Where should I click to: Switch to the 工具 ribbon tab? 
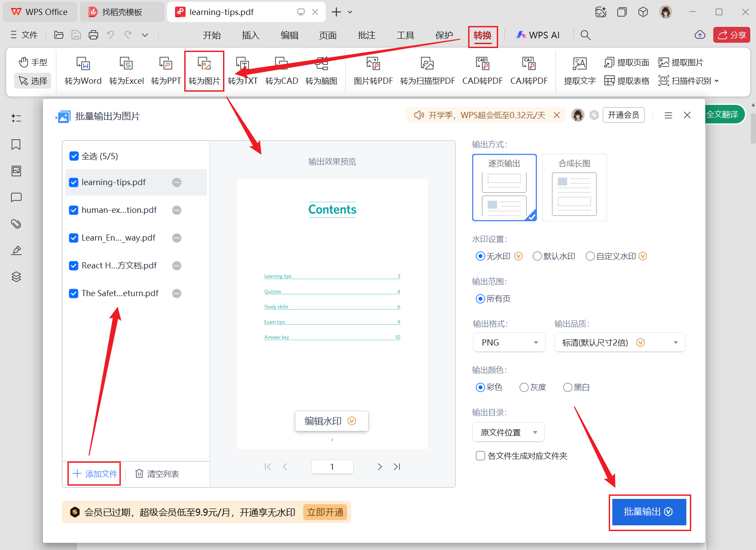coord(405,35)
